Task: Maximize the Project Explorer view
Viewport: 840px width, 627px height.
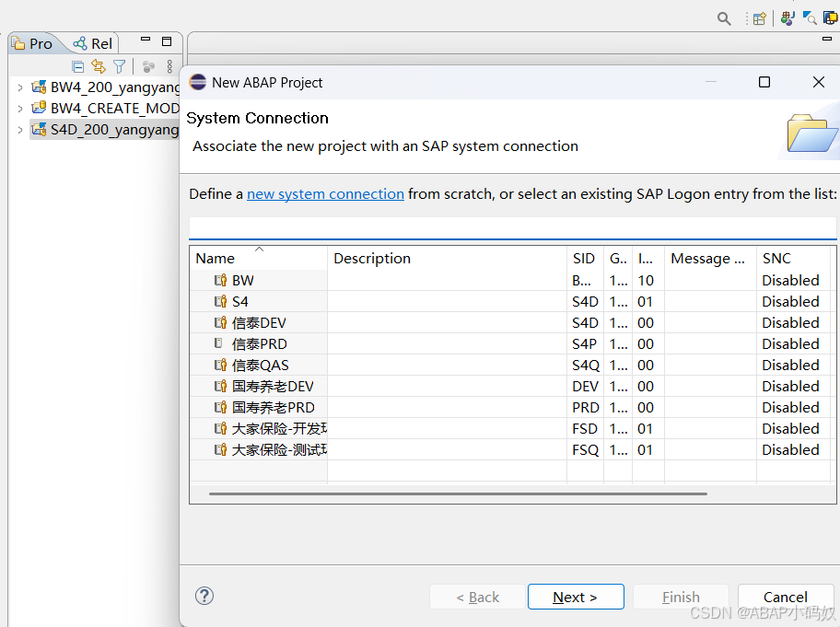Action: pyautogui.click(x=167, y=41)
